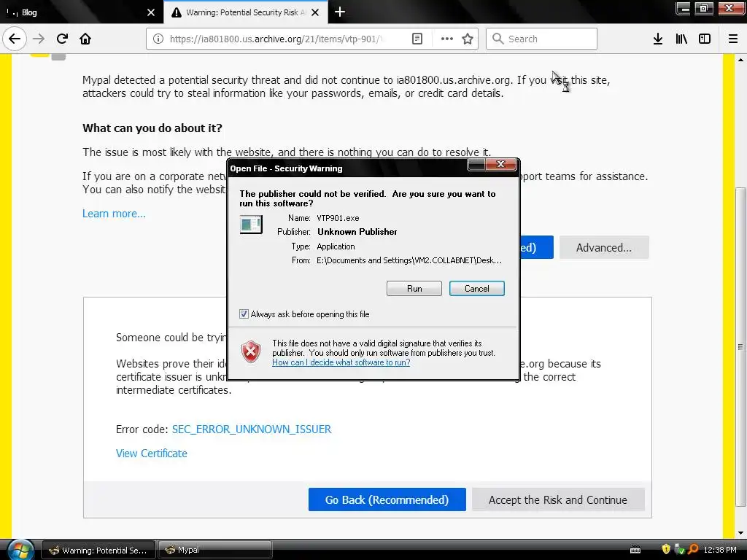This screenshot has height=560, width=747.
Task: Click in the address bar URL
Action: coord(276,39)
